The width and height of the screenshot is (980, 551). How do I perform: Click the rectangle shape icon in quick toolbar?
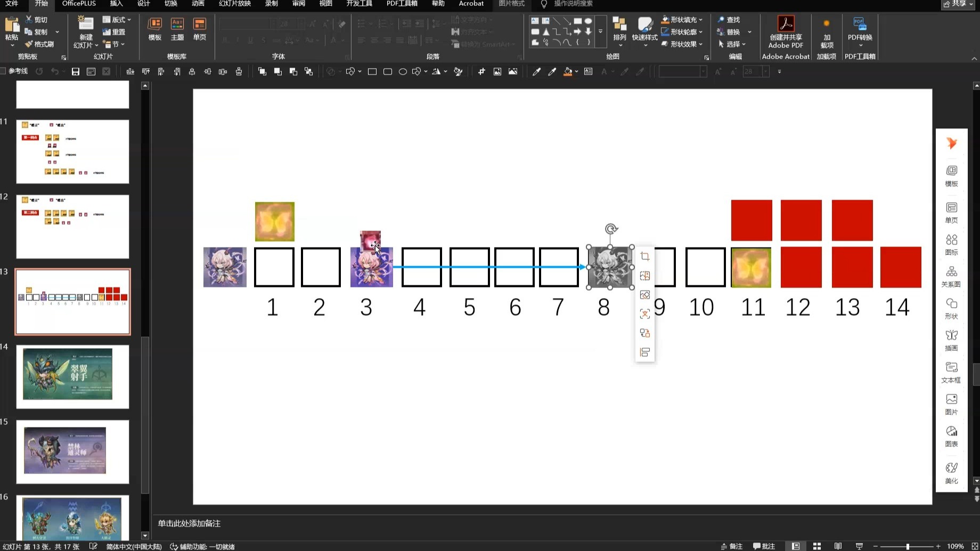[372, 71]
